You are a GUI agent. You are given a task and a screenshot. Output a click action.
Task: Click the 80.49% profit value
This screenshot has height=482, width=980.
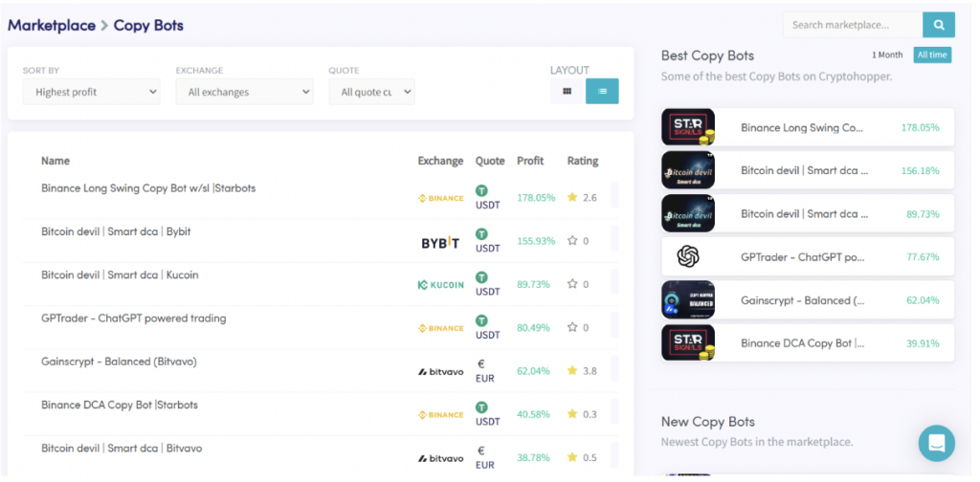(533, 328)
